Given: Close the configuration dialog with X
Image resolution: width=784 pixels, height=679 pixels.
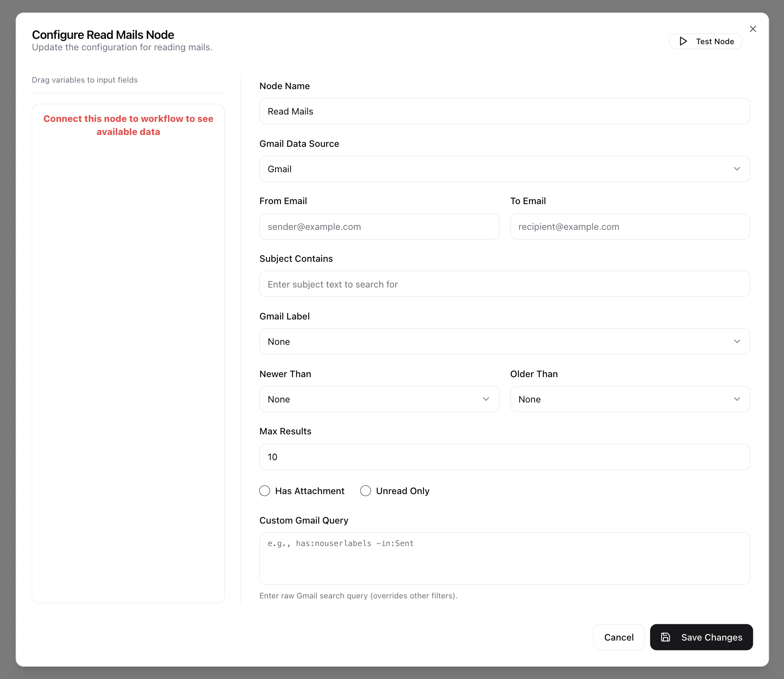Looking at the screenshot, I should (753, 29).
